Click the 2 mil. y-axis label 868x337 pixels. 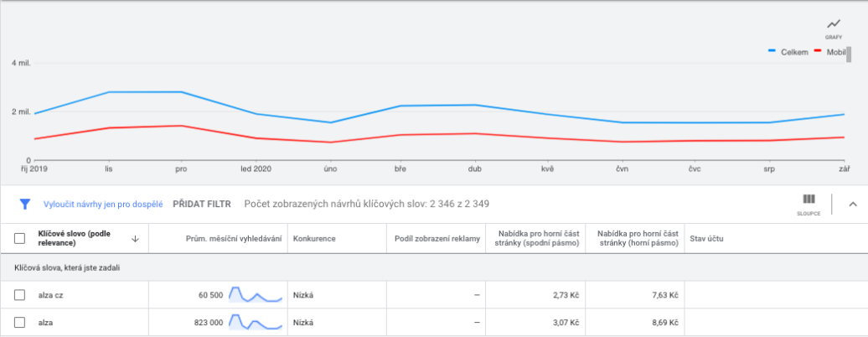21,112
